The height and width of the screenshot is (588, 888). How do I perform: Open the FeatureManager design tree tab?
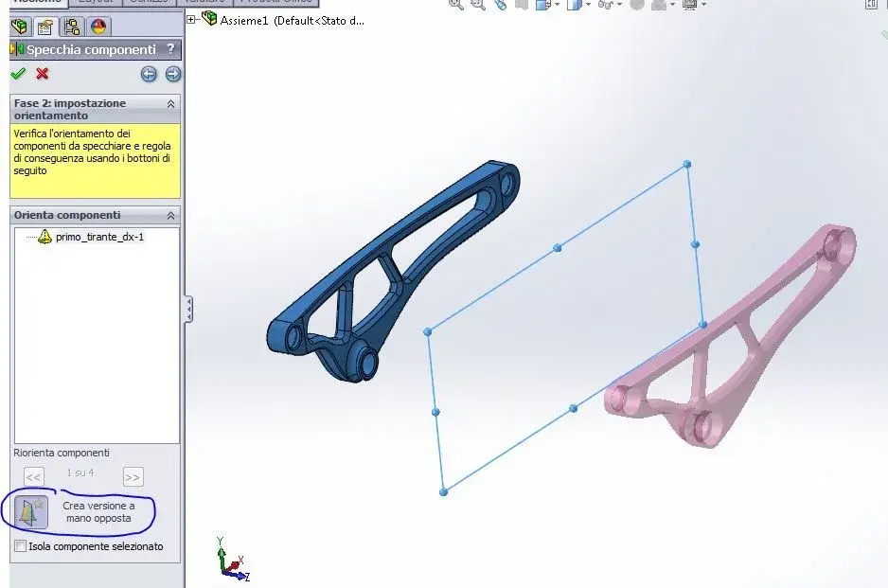click(x=20, y=27)
